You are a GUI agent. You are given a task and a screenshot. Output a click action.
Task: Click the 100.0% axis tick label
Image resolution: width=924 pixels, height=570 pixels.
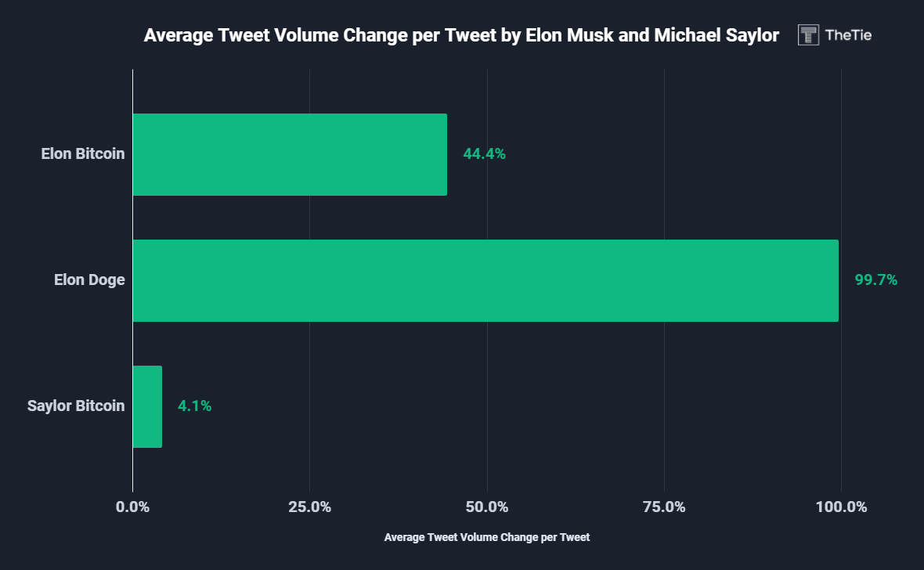tap(841, 507)
